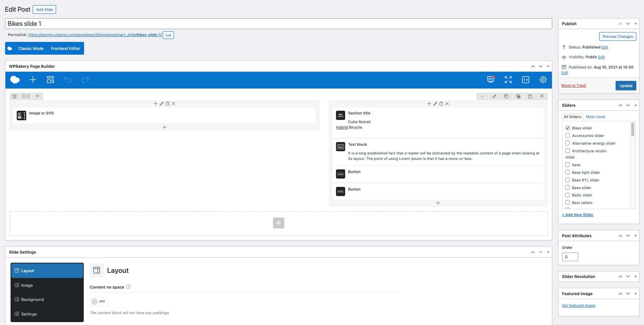644x325 pixels.
Task: Collapse the Featured image panel
Action: [x=636, y=294]
